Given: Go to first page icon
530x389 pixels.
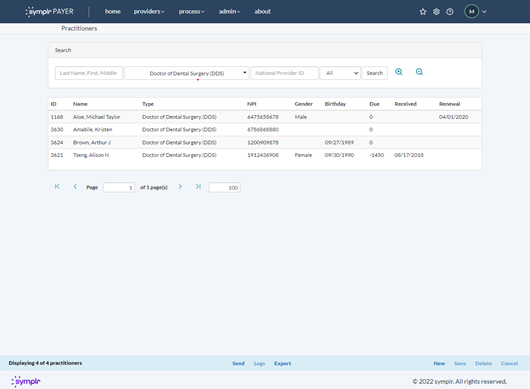Looking at the screenshot, I should pyautogui.click(x=57, y=187).
